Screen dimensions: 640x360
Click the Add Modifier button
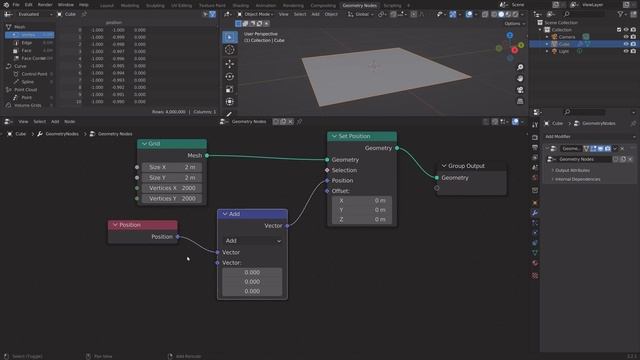(x=589, y=137)
